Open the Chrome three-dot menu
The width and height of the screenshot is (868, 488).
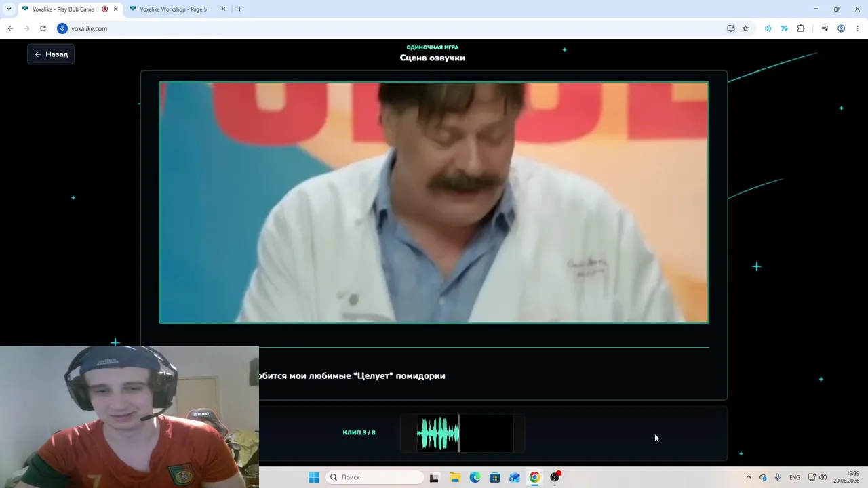[x=857, y=28]
